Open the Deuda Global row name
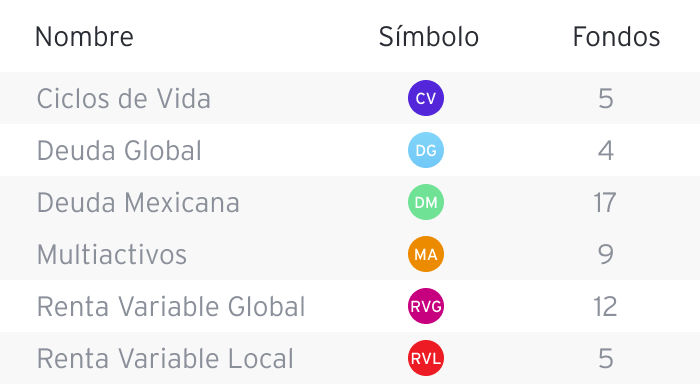Viewport: 700px width, 384px height. point(119,151)
